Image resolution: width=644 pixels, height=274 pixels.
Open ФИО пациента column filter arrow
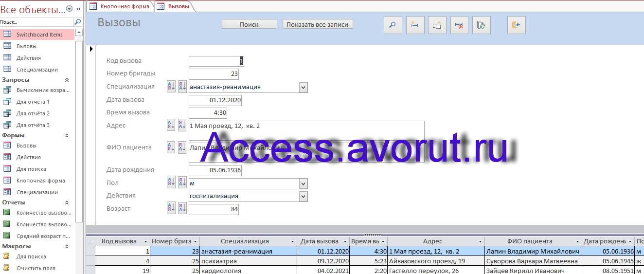click(x=578, y=241)
